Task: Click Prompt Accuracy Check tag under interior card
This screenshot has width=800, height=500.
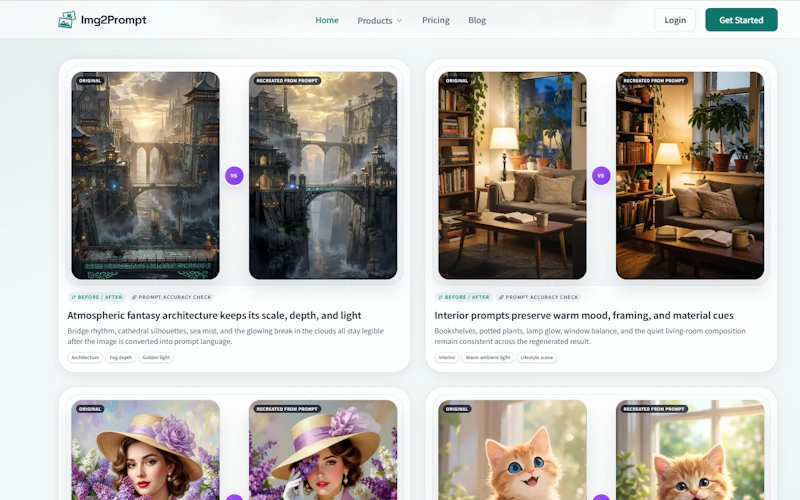Action: click(x=538, y=297)
